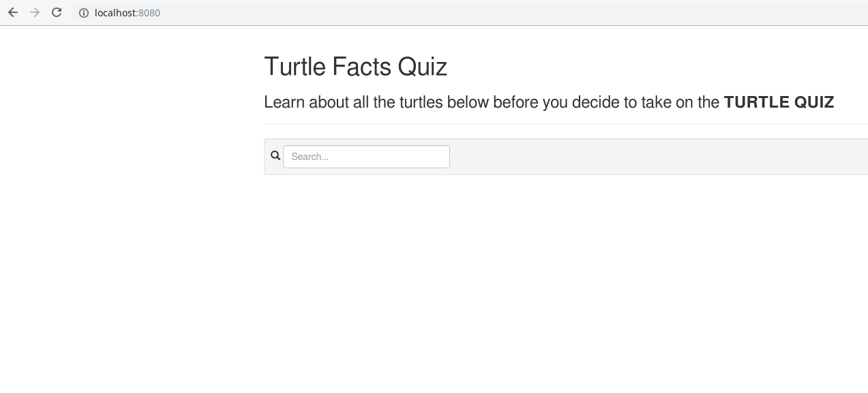Reload the page with the refresh icon

57,12
